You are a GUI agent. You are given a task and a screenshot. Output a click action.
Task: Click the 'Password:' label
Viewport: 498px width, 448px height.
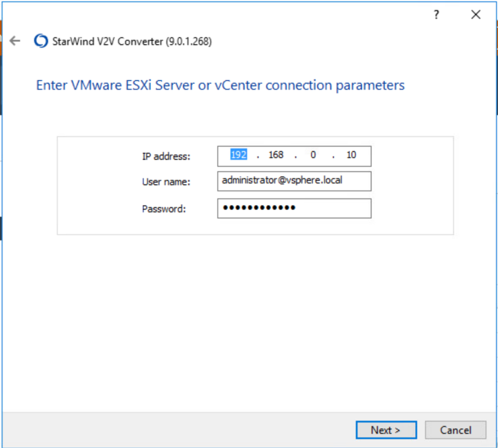click(164, 209)
